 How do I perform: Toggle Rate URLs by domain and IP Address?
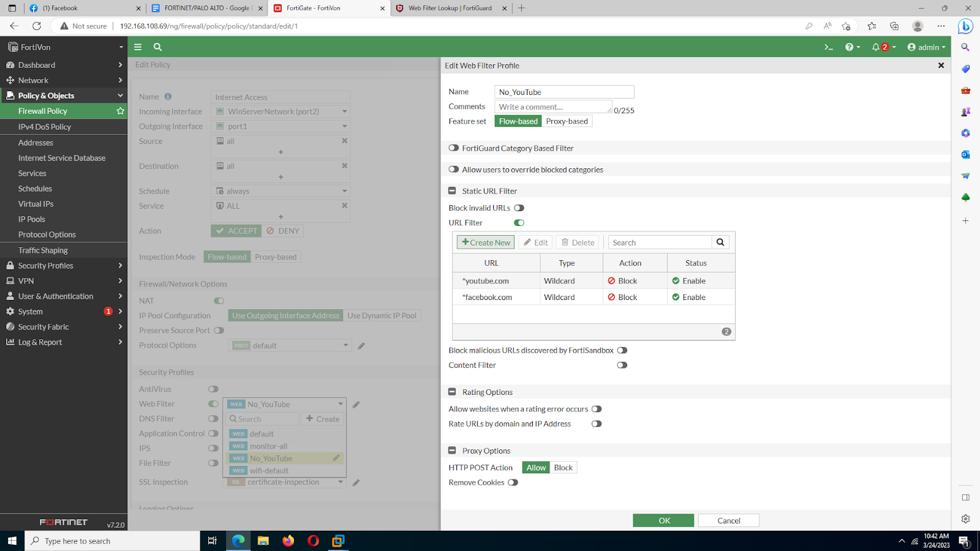coord(597,424)
